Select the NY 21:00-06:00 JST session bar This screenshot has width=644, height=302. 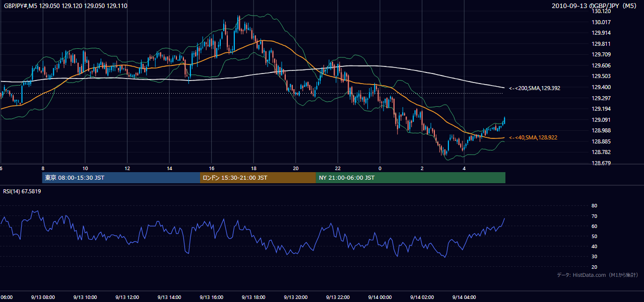(411, 178)
